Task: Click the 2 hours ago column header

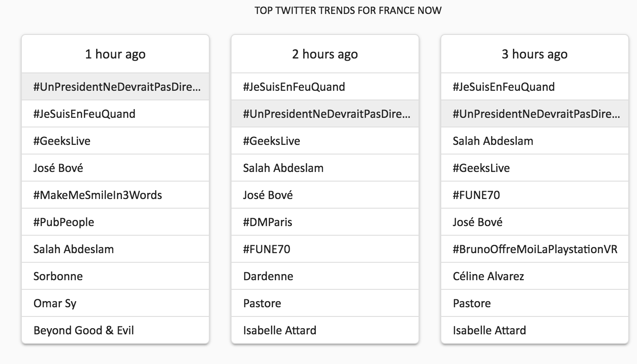Action: [x=325, y=54]
